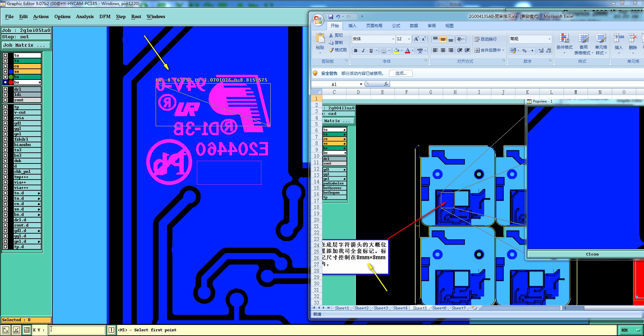Toggle Bold formatting in Excel
The image size is (644, 336).
pos(356,51)
